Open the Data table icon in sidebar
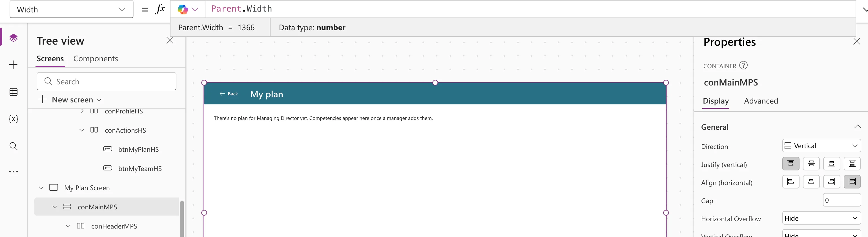This screenshot has width=868, height=237. tap(14, 92)
